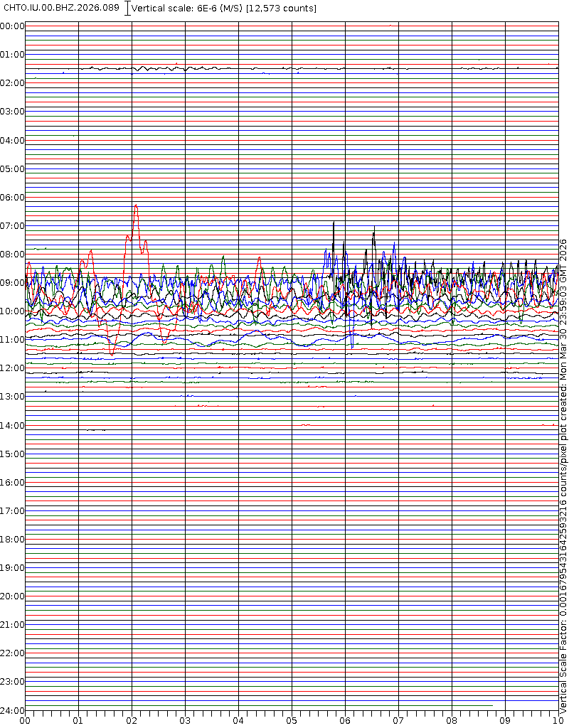
Task: Click the tall red waveform peak near minute 02
Action: tap(135, 205)
